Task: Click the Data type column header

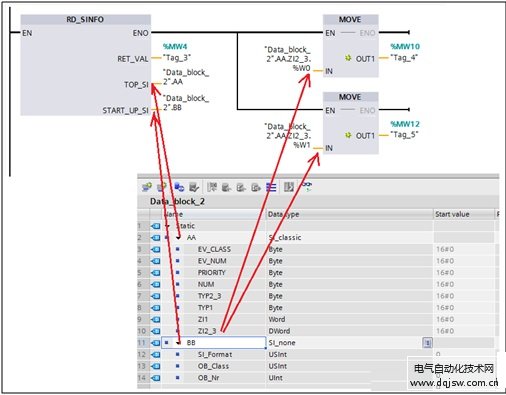Action: 350,214
